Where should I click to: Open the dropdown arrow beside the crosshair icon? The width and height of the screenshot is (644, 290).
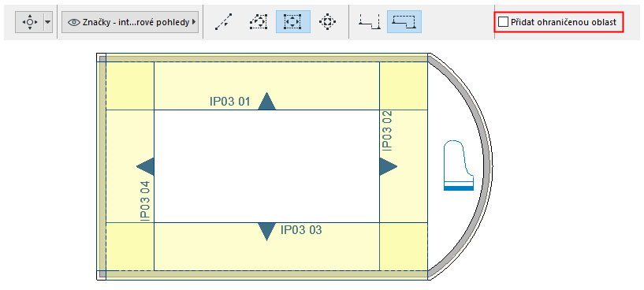pos(47,22)
